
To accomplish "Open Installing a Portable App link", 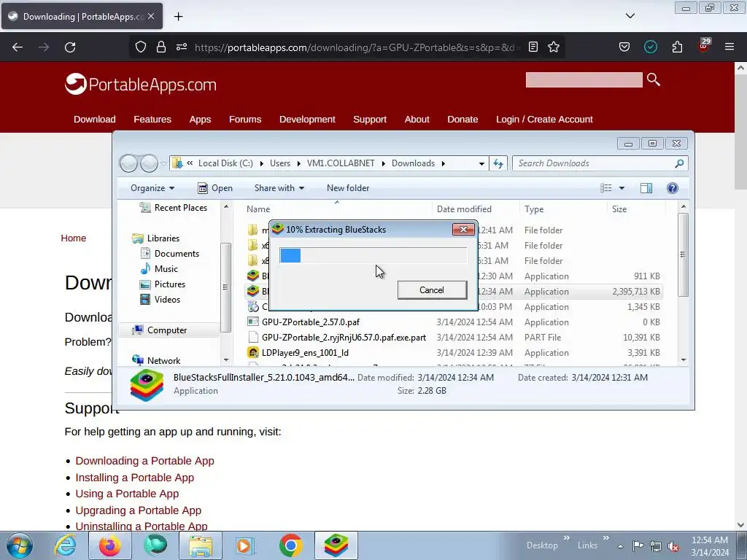I will click(135, 478).
